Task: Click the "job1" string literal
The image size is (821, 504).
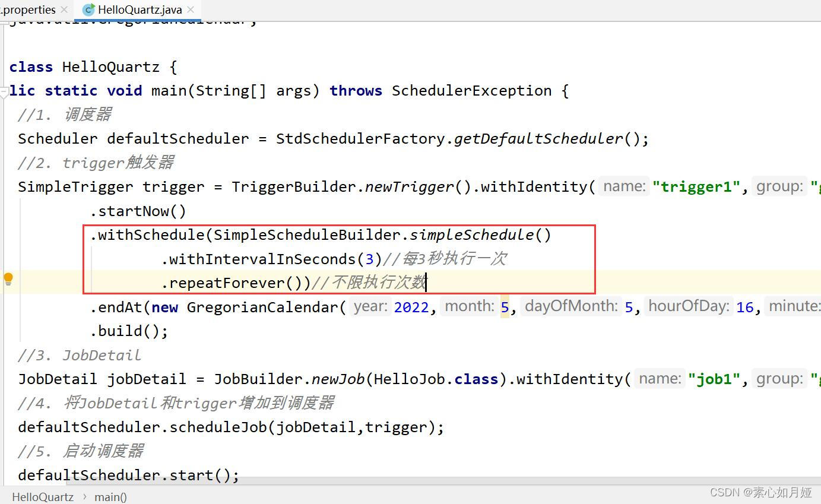Action: 714,379
